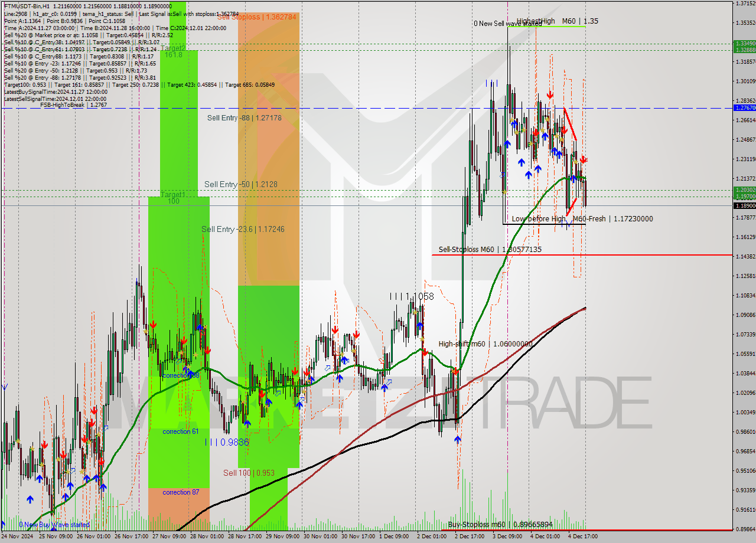756x543 pixels.
Task: Click the Sell Entry -23.6 | 1.17246 label
Action: pyautogui.click(x=243, y=229)
